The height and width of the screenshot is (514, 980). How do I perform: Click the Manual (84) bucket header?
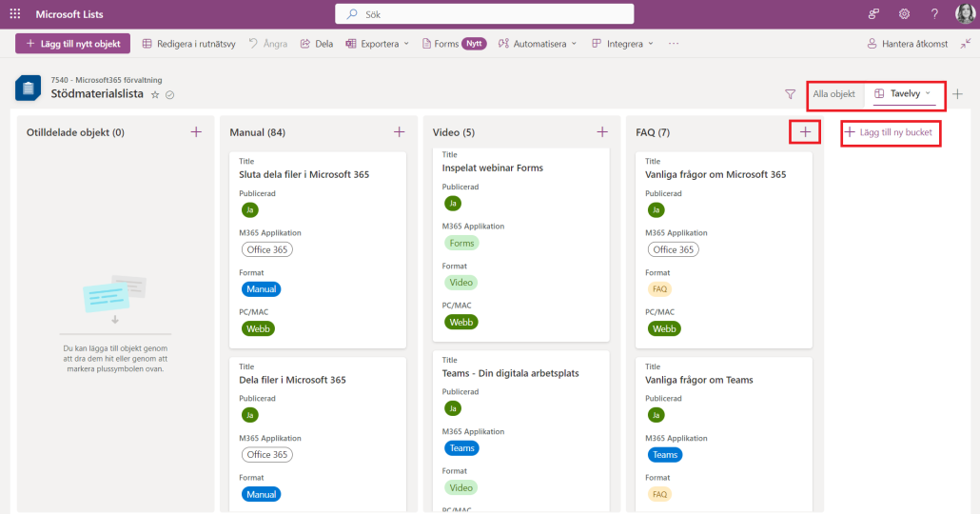click(x=258, y=132)
